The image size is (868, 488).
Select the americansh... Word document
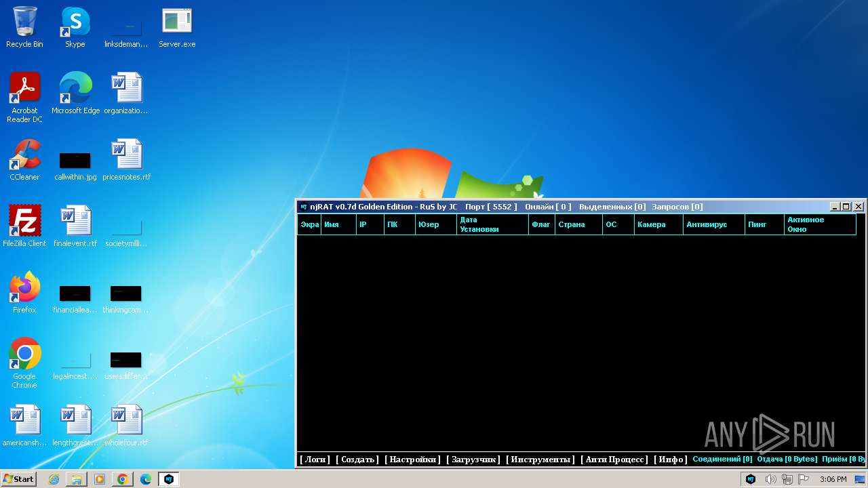point(24,426)
